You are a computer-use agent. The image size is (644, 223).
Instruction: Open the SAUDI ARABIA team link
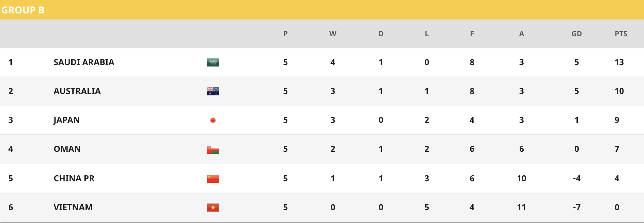click(x=84, y=62)
